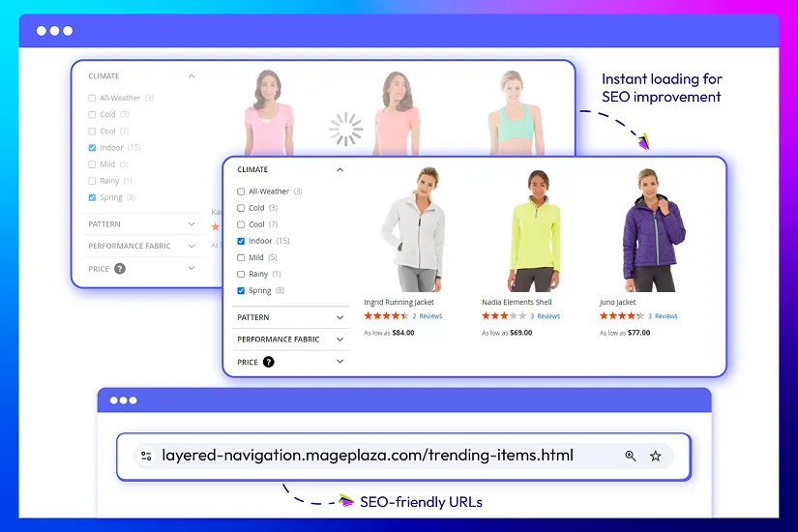Click the zoom magnifier icon in address bar
Viewport: 798px width, 532px height.
coord(630,456)
